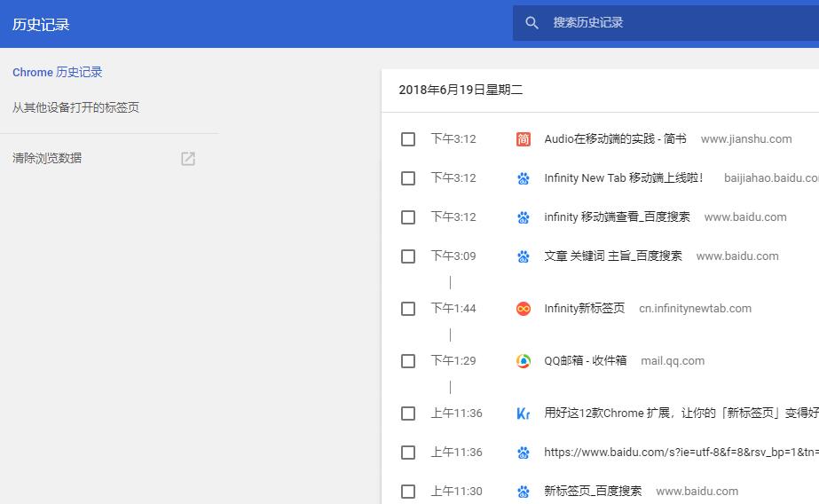Check the box for Audio在移动端的实践 - 简书
This screenshot has height=504, width=819.
[408, 139]
